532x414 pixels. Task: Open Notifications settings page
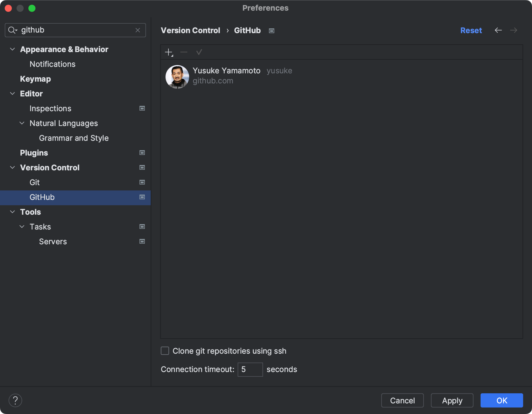pos(52,64)
